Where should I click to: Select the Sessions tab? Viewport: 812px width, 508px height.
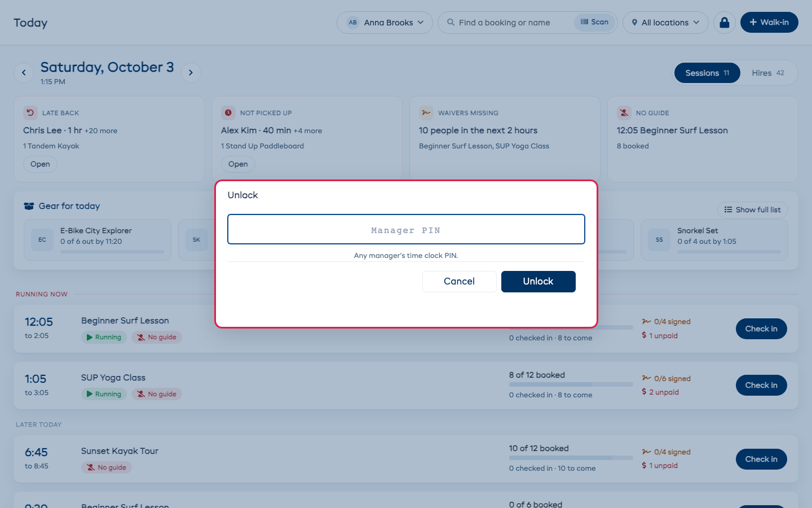click(707, 73)
